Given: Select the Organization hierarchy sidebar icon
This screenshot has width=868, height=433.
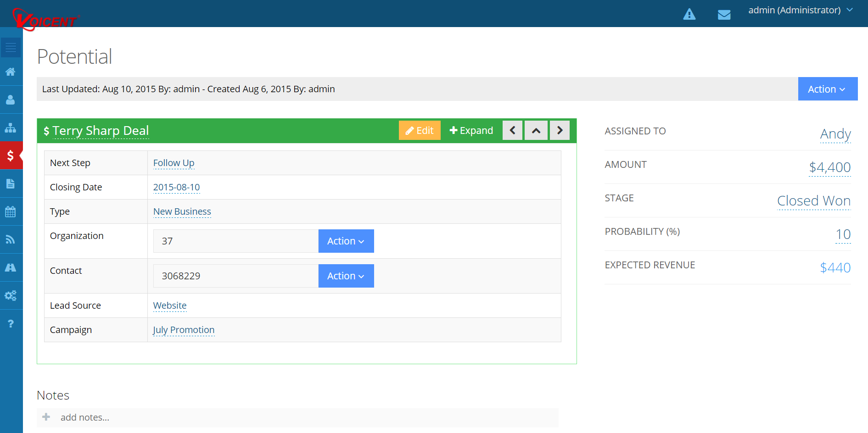Looking at the screenshot, I should point(11,128).
